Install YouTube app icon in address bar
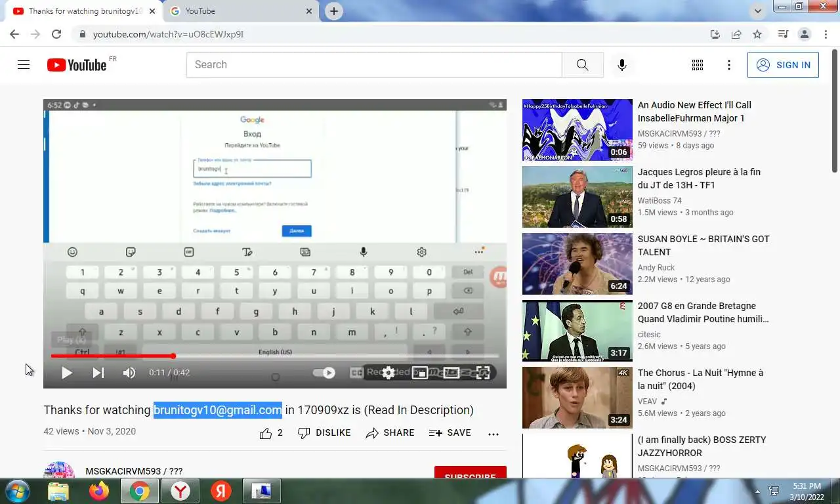 [x=715, y=34]
